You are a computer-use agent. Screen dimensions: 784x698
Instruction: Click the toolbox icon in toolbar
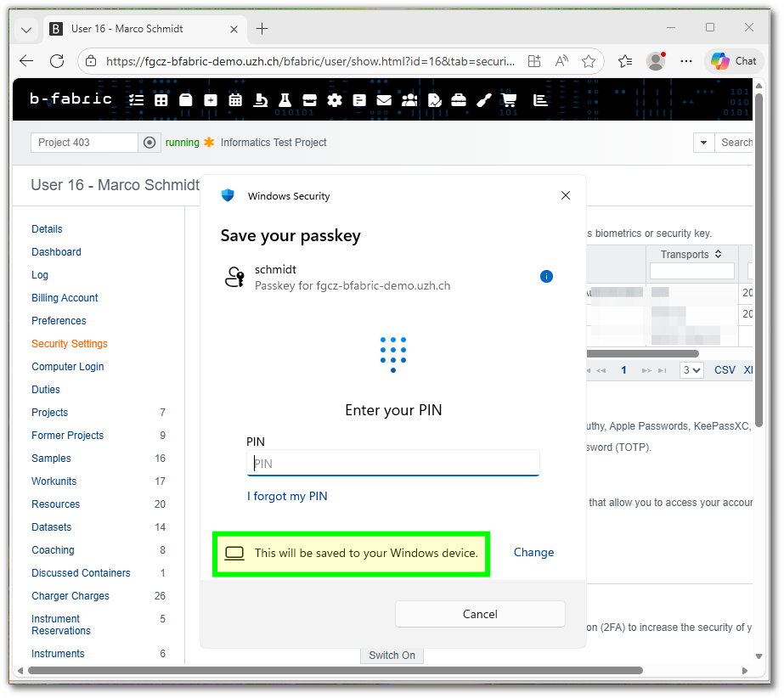point(459,100)
